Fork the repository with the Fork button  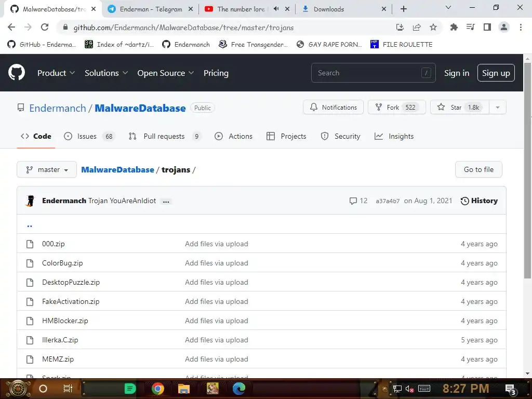396,108
